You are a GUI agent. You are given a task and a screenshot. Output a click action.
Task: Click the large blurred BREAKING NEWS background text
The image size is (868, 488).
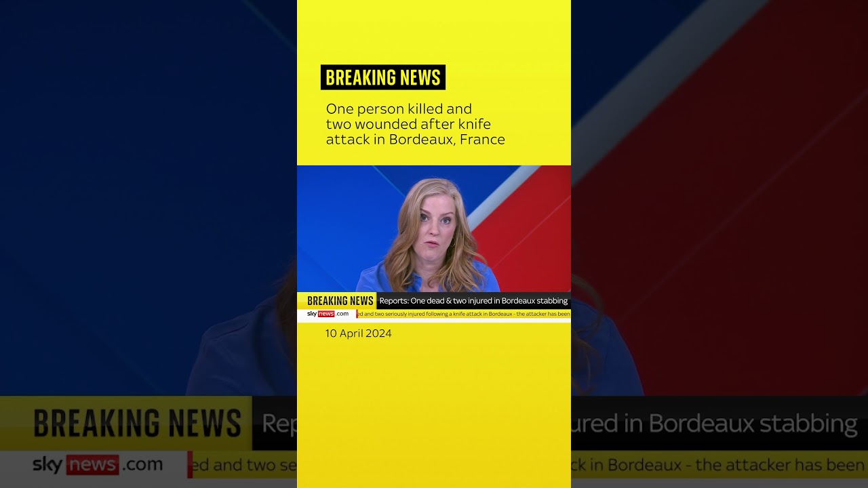pyautogui.click(x=137, y=424)
